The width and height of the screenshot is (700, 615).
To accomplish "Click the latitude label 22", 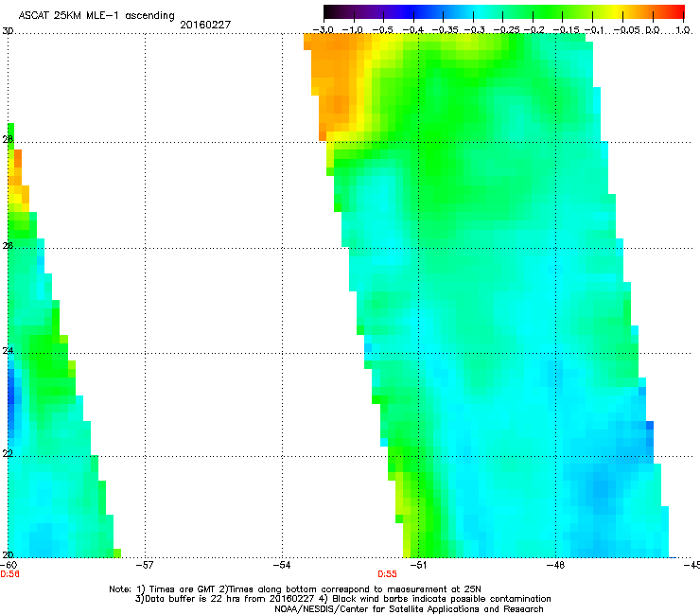I will 8,453.
